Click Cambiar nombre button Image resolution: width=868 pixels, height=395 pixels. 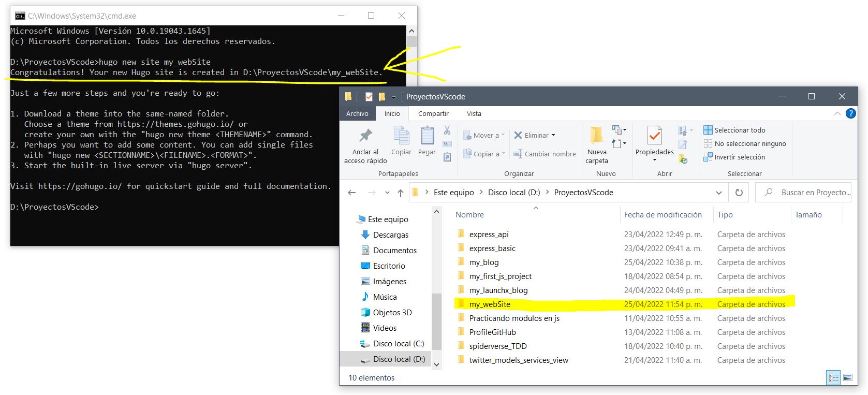544,154
